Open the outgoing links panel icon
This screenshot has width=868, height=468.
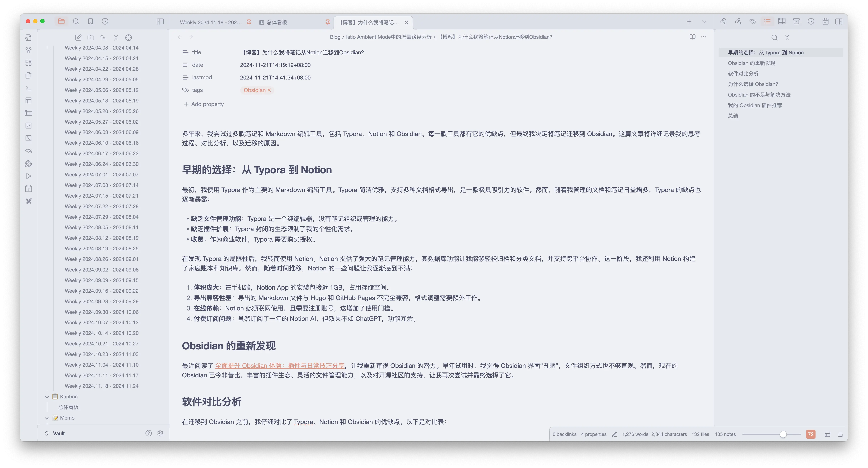[738, 22]
